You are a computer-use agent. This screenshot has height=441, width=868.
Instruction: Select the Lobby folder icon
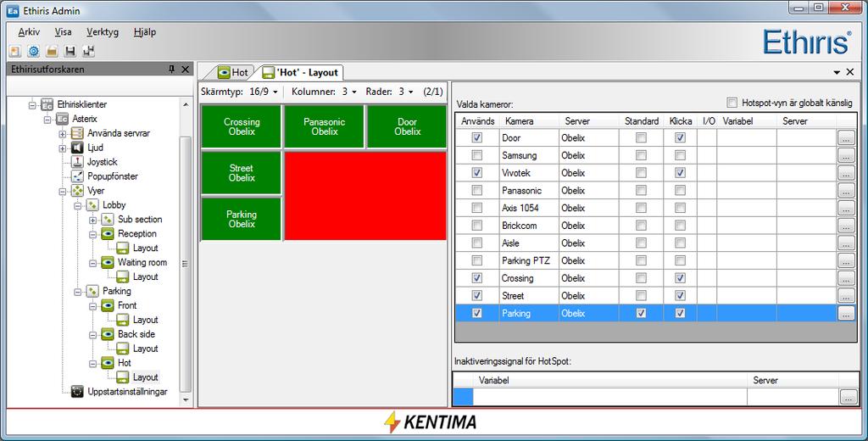tap(92, 205)
